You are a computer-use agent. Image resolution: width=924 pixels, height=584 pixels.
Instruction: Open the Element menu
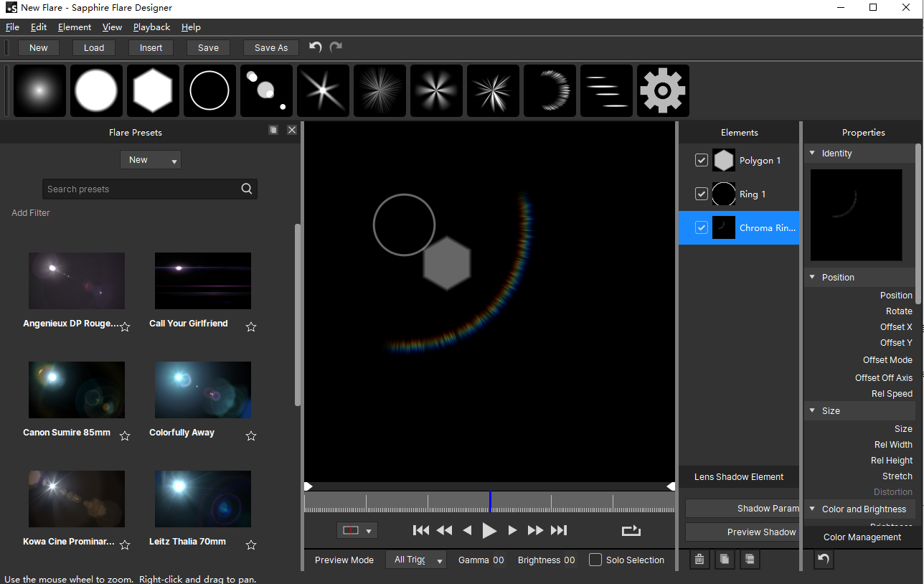(75, 27)
